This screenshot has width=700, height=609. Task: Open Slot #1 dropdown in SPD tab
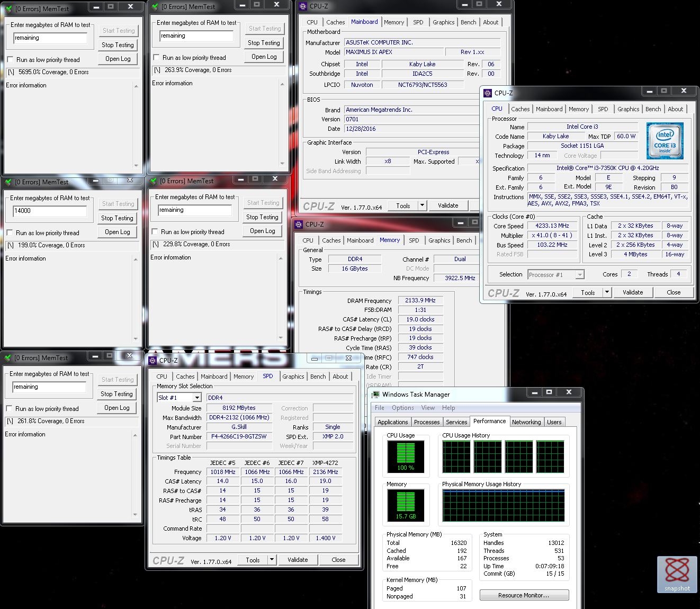pos(197,398)
